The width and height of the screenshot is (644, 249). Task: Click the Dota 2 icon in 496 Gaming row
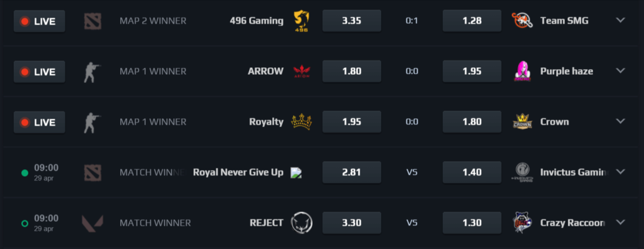click(x=92, y=21)
